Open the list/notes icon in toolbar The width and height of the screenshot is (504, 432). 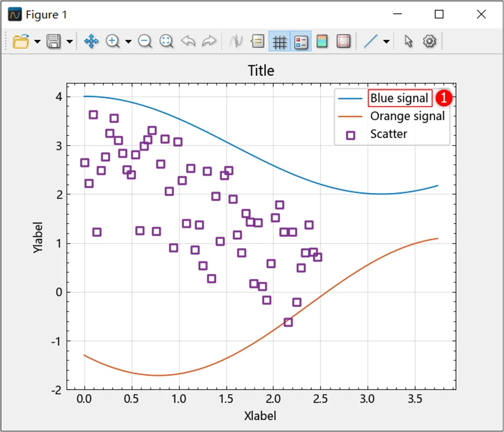[258, 41]
